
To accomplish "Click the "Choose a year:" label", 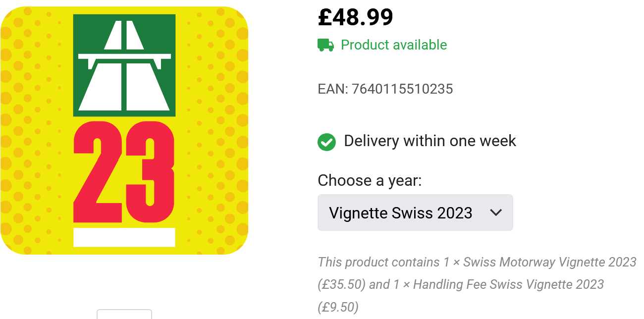I will click(369, 181).
